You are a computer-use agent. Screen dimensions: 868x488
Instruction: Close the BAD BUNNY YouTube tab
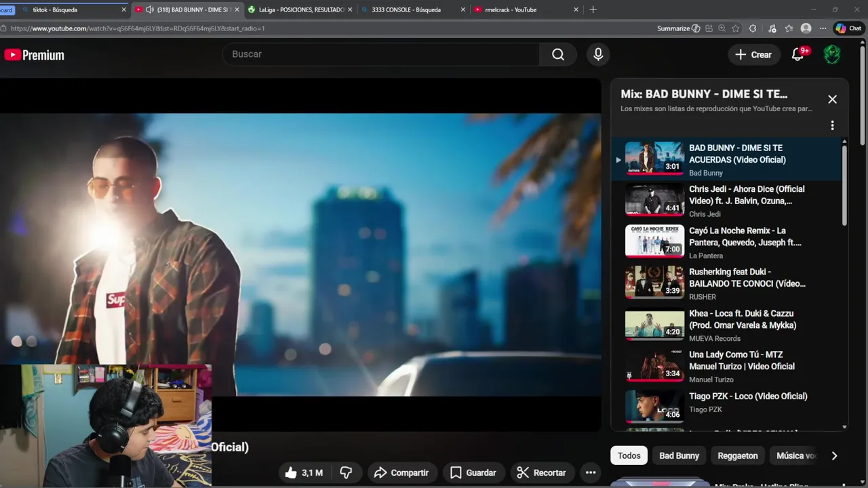coord(237,9)
